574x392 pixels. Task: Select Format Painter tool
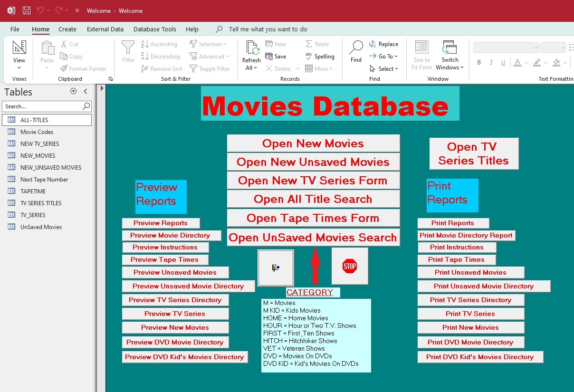coord(84,69)
